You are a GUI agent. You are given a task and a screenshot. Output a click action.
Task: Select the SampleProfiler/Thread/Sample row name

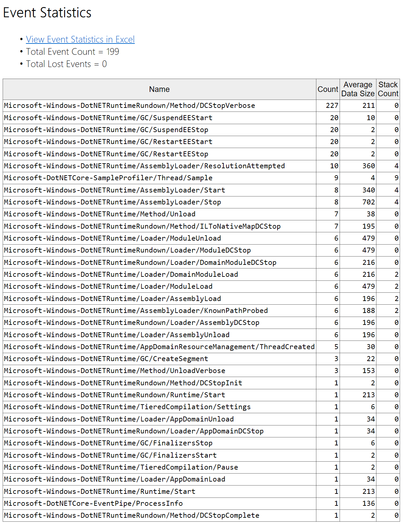click(108, 178)
